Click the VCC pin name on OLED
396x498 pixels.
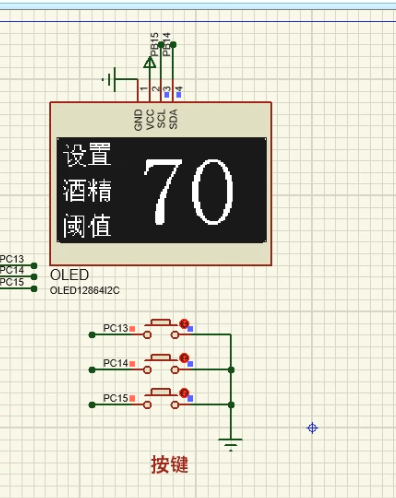point(150,119)
